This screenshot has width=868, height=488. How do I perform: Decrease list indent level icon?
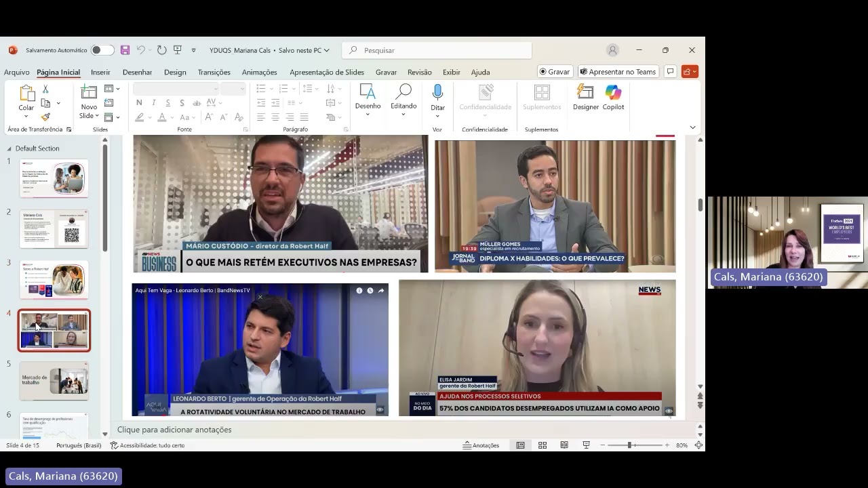(x=261, y=103)
